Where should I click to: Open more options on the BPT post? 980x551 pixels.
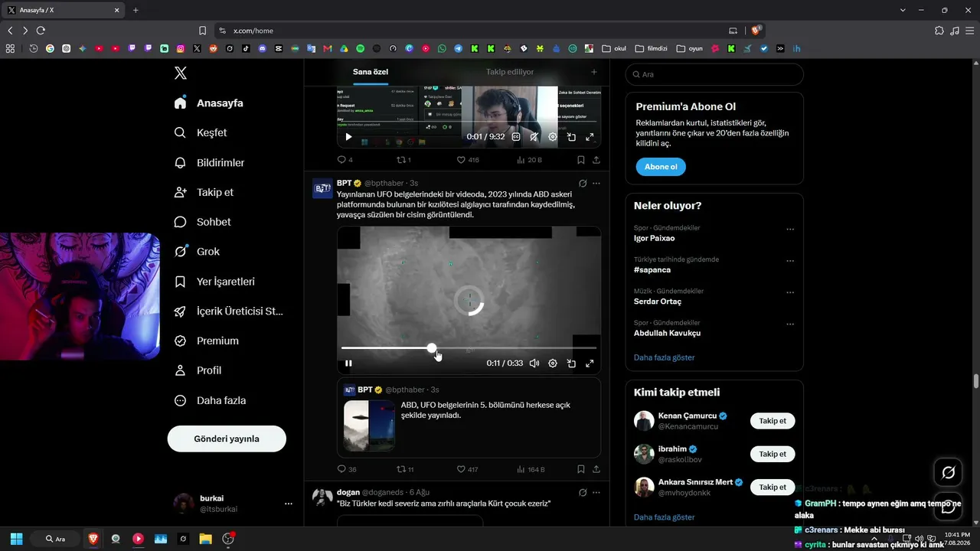click(596, 184)
